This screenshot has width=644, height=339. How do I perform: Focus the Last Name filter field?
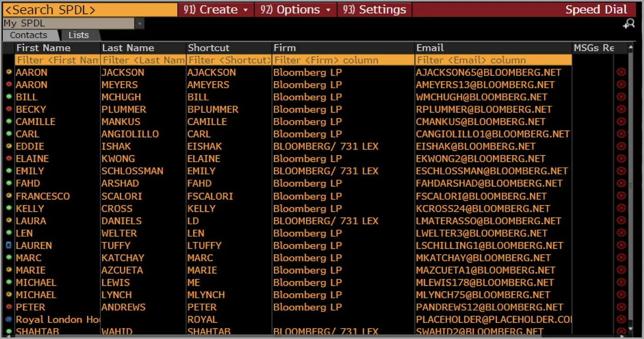[x=144, y=60]
